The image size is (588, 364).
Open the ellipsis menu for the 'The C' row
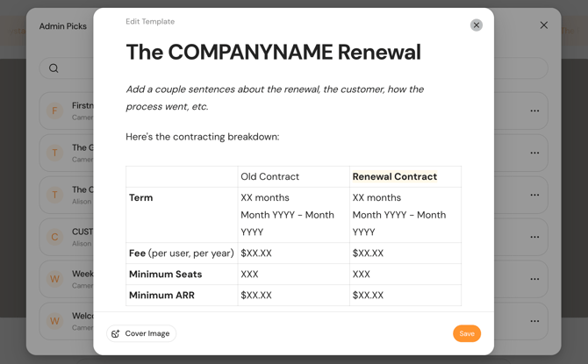[534, 195]
